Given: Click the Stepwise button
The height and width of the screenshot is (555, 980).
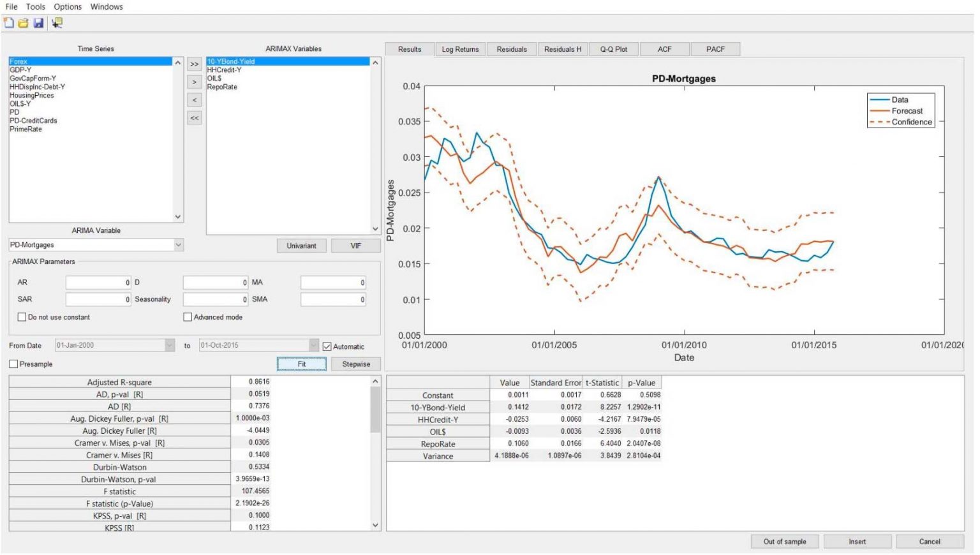Looking at the screenshot, I should [x=355, y=364].
